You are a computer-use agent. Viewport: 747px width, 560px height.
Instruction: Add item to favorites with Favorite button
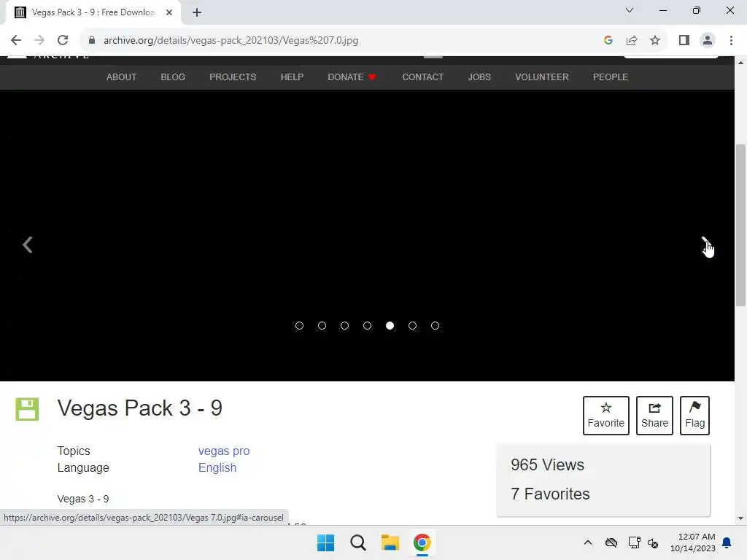[606, 416]
